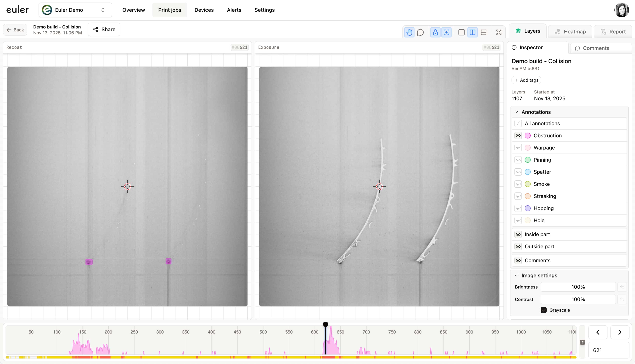Click the center crosshair focus icon
Screen dimensions: 635x364
[446, 32]
